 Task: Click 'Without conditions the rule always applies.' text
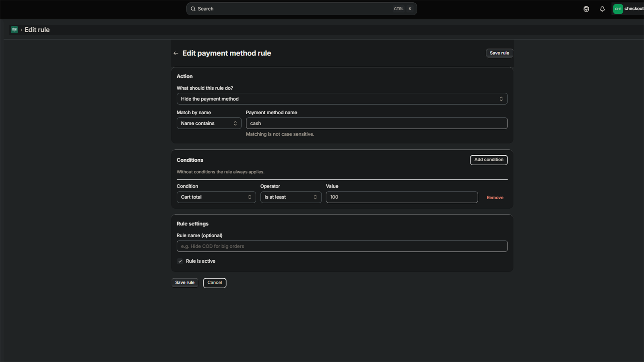220,172
